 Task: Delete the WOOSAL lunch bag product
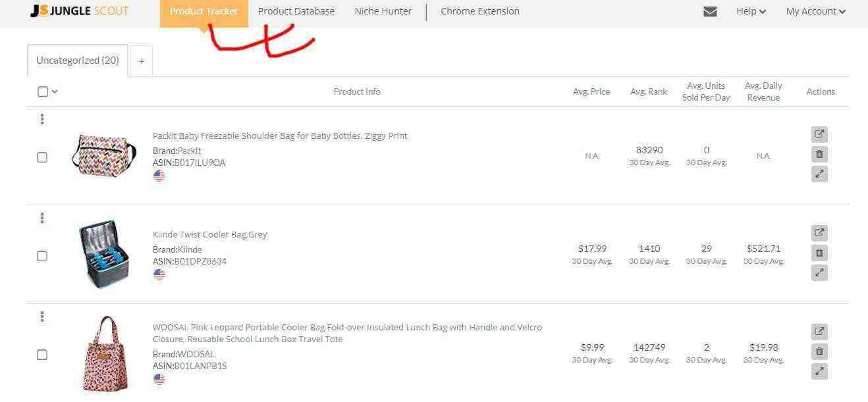819,351
